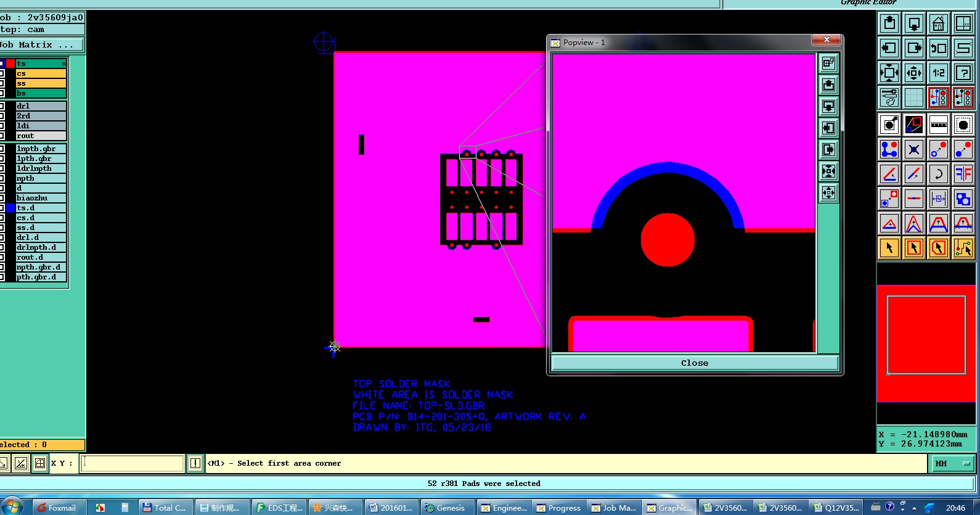Toggle the checkbox beside layer ts
This screenshot has height=515, width=980.
coord(2,64)
